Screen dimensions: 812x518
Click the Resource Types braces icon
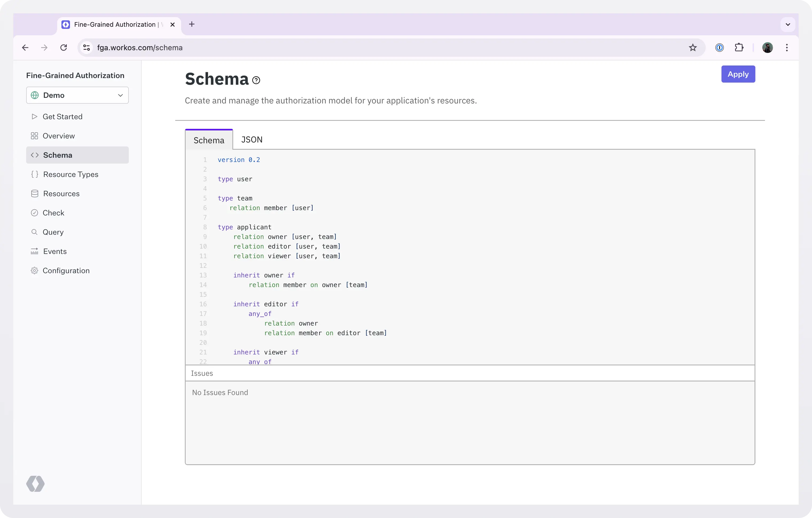click(34, 175)
